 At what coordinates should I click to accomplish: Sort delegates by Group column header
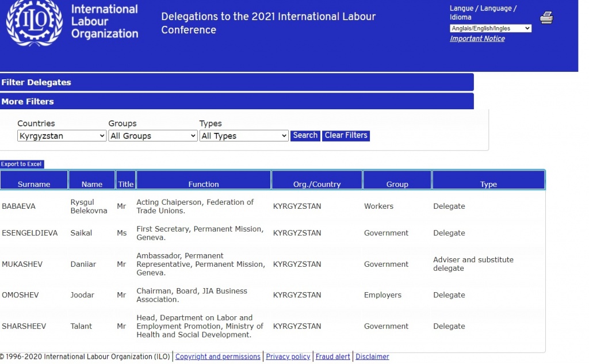(x=397, y=184)
